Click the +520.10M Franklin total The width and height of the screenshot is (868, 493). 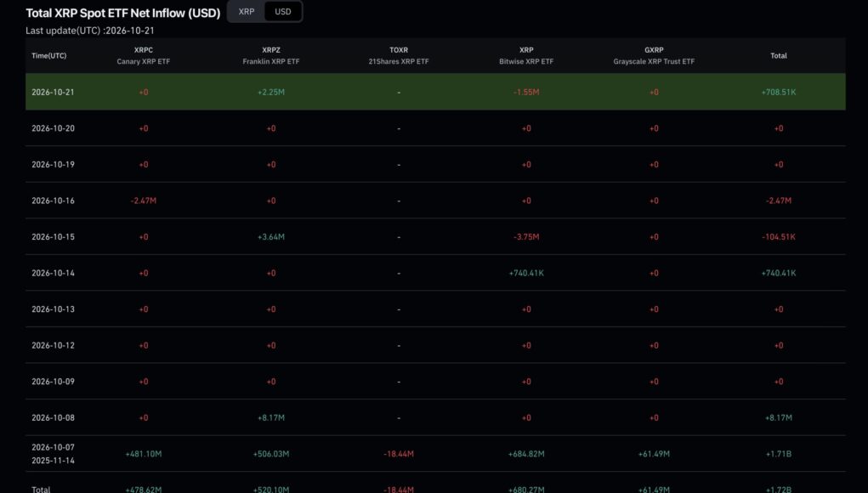point(271,489)
